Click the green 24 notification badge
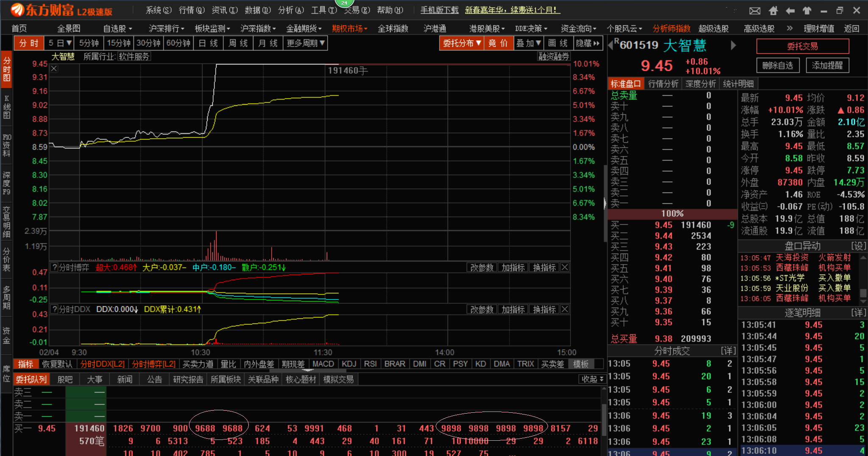Viewport: 868px width, 456px height. pyautogui.click(x=344, y=3)
